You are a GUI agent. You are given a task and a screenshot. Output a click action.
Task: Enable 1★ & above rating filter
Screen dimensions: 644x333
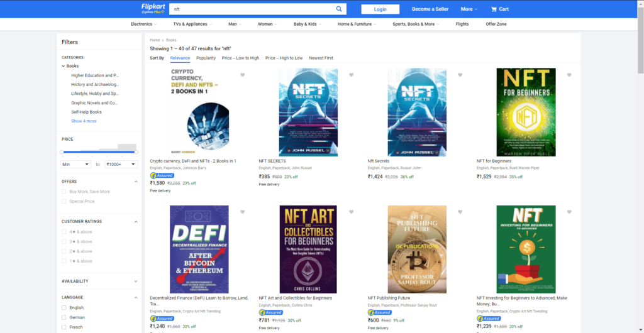tap(64, 261)
